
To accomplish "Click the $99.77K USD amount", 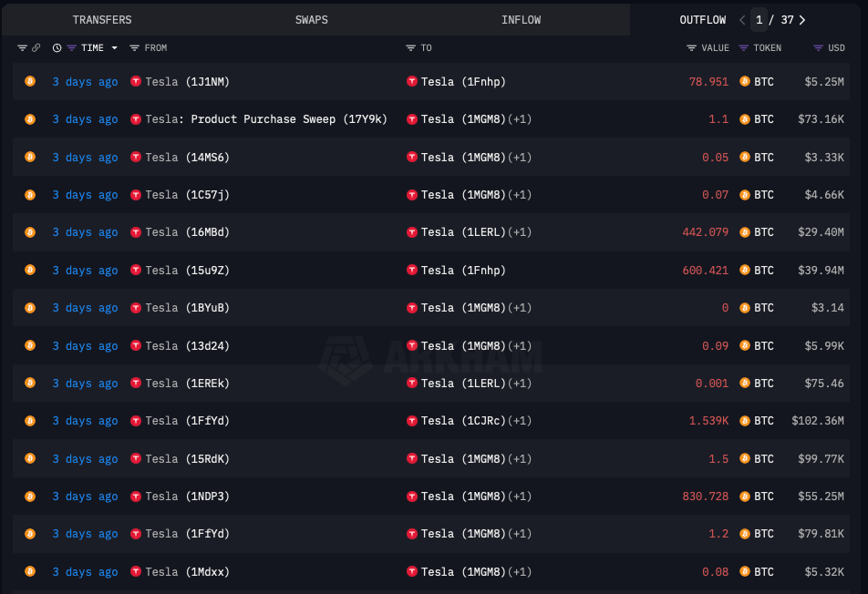I will pyautogui.click(x=821, y=459).
